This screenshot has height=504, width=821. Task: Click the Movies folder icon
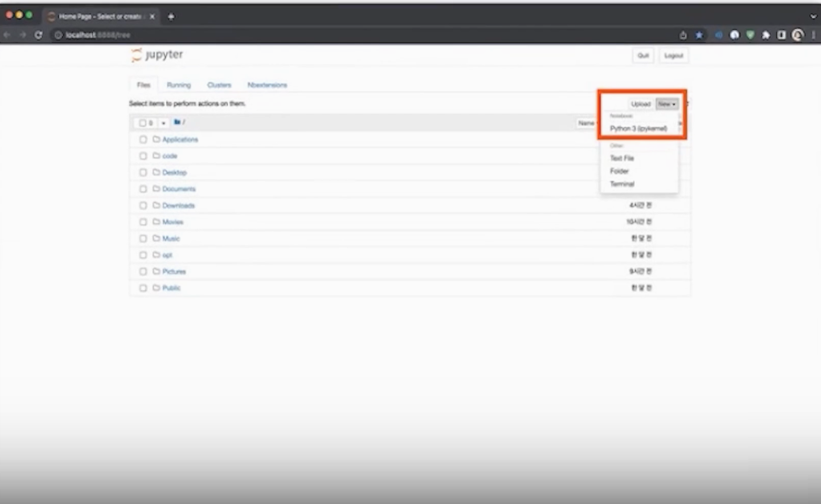click(x=156, y=222)
